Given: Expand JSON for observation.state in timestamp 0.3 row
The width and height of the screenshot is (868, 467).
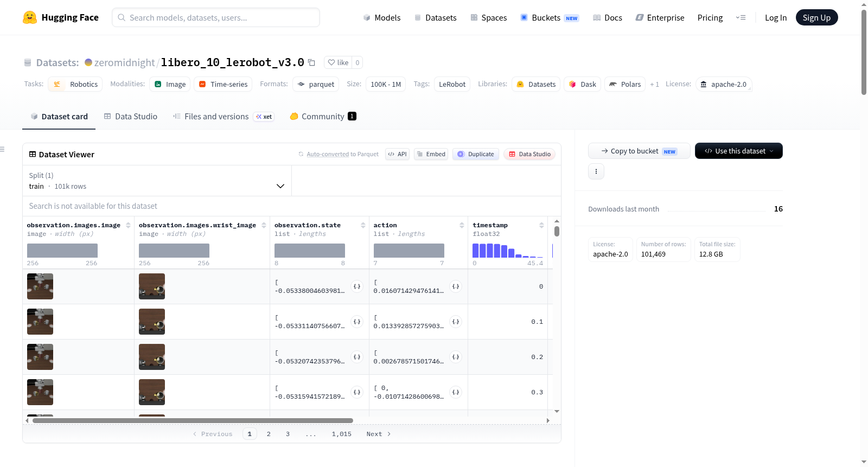Looking at the screenshot, I should [x=357, y=392].
